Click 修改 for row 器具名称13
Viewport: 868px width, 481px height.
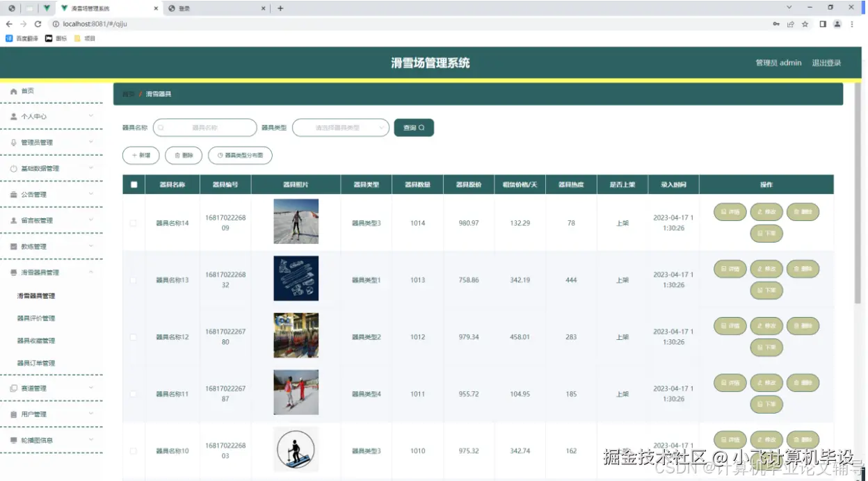766,268
